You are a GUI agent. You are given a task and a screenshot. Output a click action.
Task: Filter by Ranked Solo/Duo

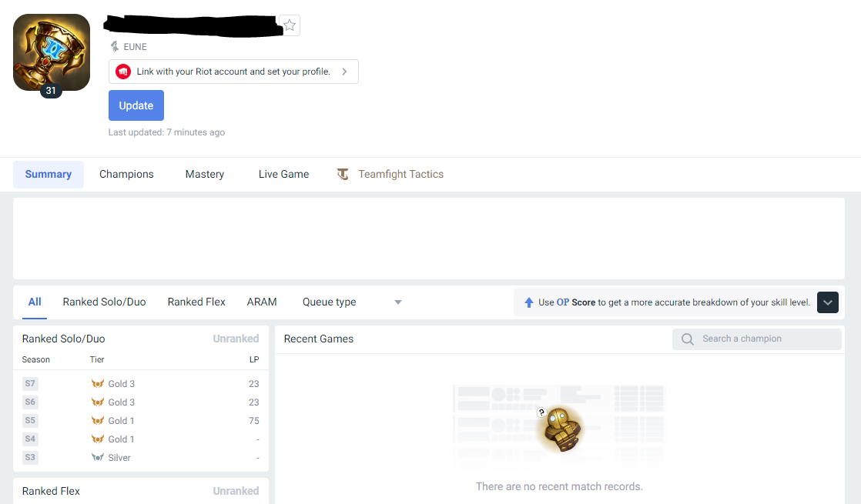tap(104, 302)
